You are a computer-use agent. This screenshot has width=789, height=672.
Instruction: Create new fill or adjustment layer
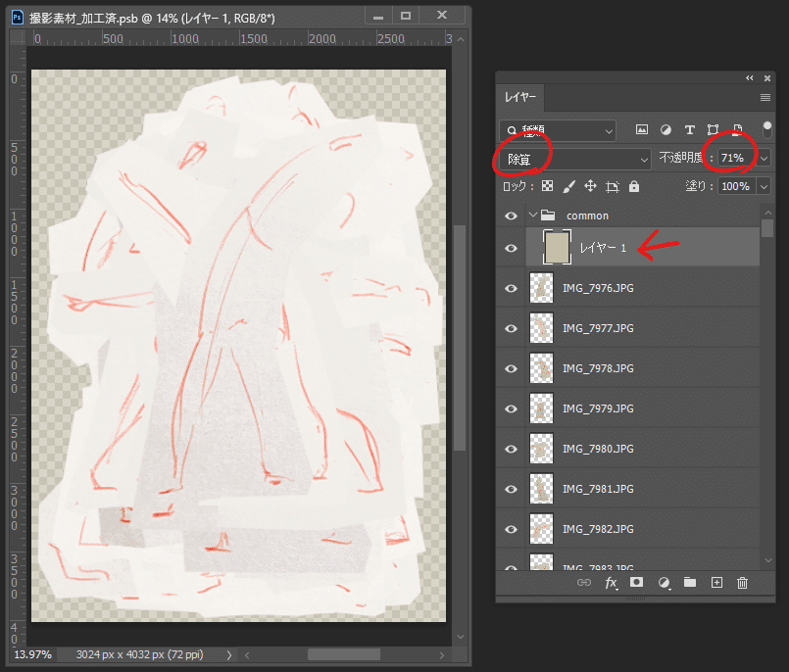click(x=664, y=583)
